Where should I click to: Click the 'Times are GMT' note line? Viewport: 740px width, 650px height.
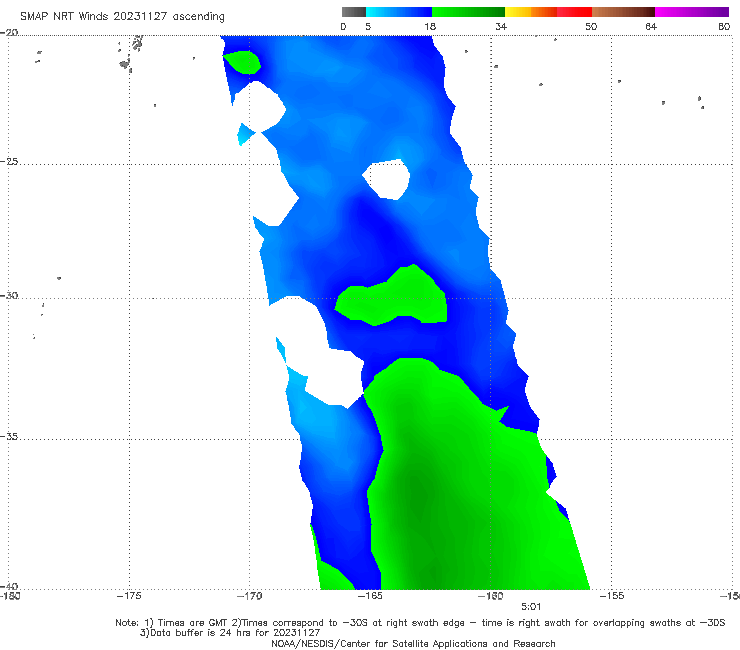click(420, 623)
